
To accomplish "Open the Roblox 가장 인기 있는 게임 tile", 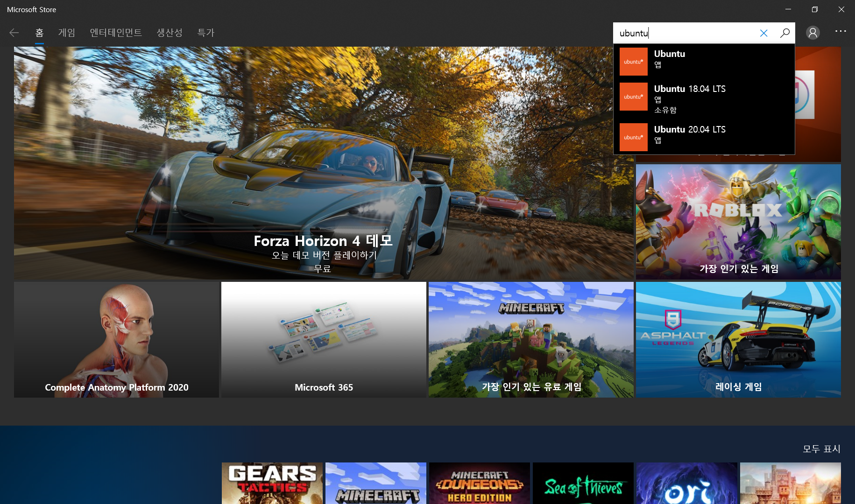I will pyautogui.click(x=738, y=222).
